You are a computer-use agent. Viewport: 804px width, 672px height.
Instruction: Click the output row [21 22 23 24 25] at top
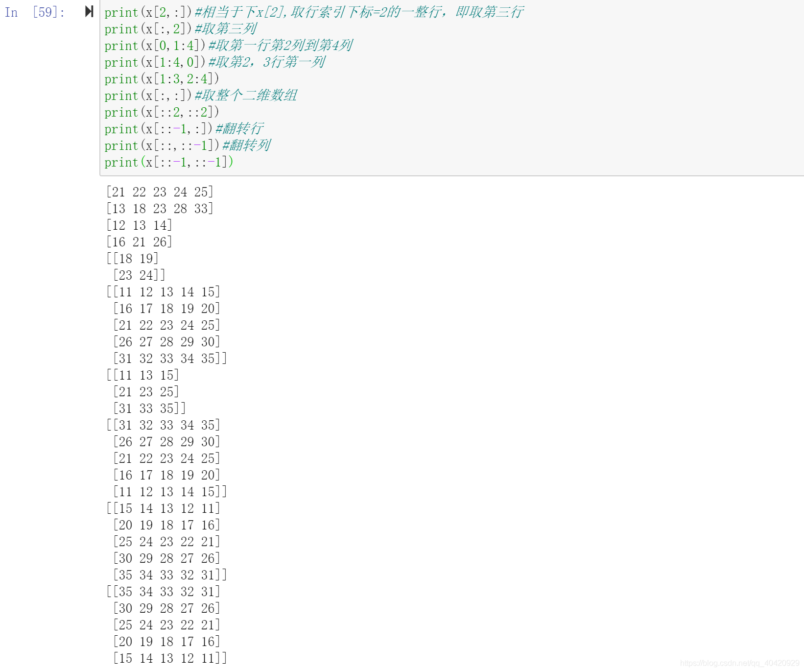[x=160, y=192]
